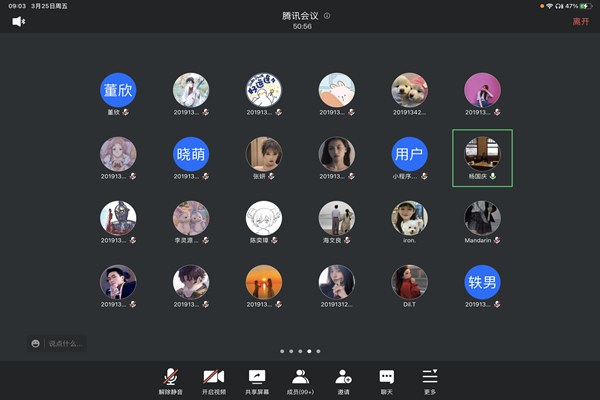600x400 pixels.
Task: Unmute microphone with 解除静音 button
Action: (x=172, y=380)
